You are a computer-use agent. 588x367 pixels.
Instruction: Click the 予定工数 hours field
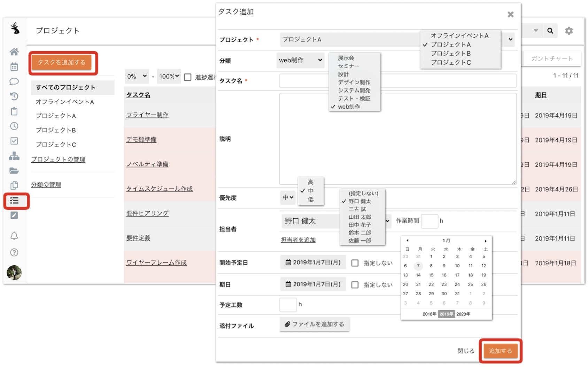coord(288,305)
